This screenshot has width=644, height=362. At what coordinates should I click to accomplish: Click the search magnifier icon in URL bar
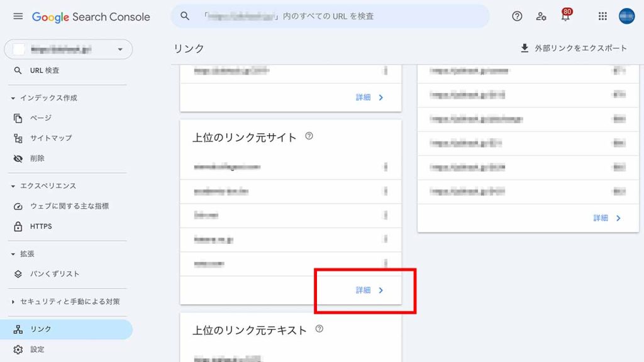(185, 16)
